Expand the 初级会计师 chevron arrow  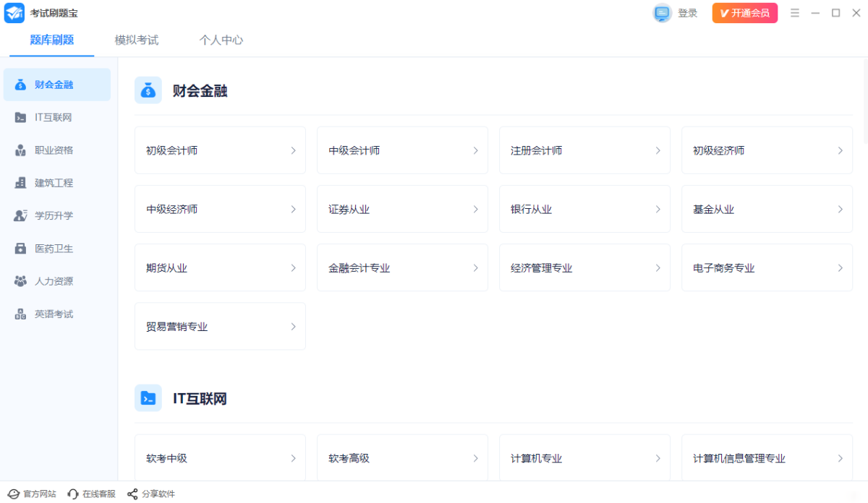[x=293, y=150]
